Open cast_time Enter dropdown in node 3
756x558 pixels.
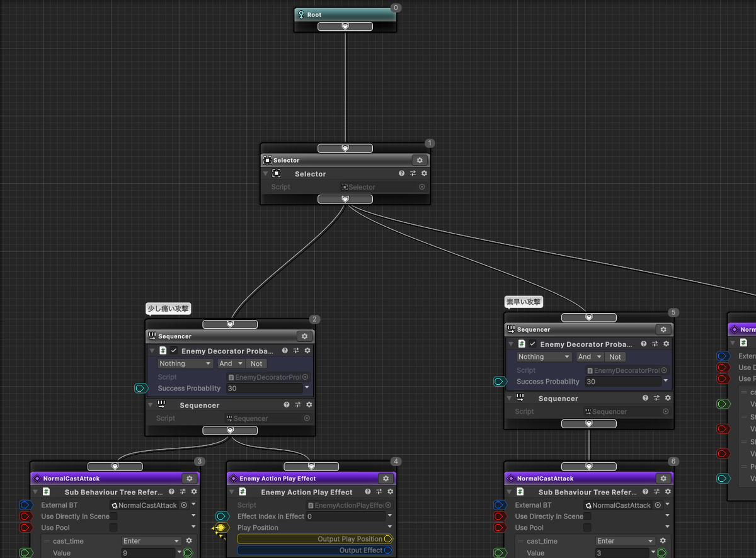[151, 541]
